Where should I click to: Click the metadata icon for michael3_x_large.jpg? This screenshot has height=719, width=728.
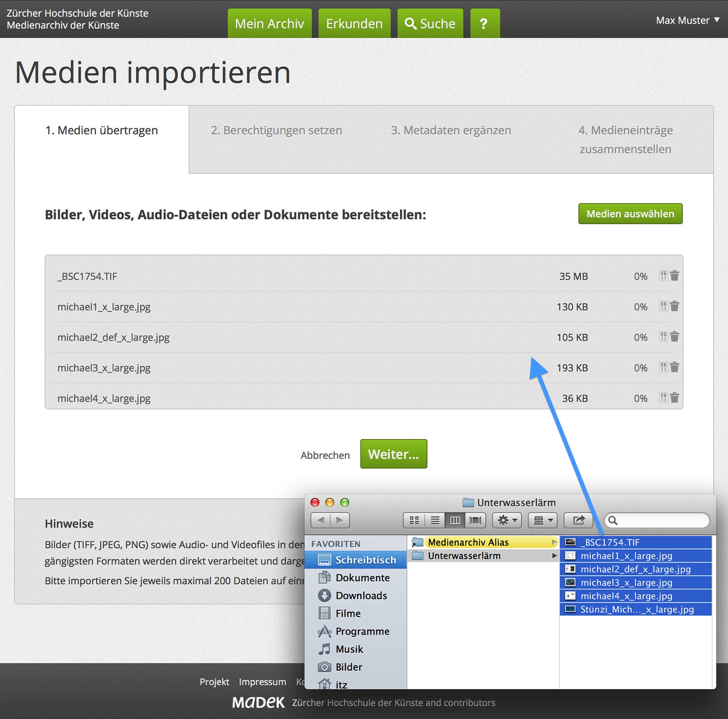point(663,367)
